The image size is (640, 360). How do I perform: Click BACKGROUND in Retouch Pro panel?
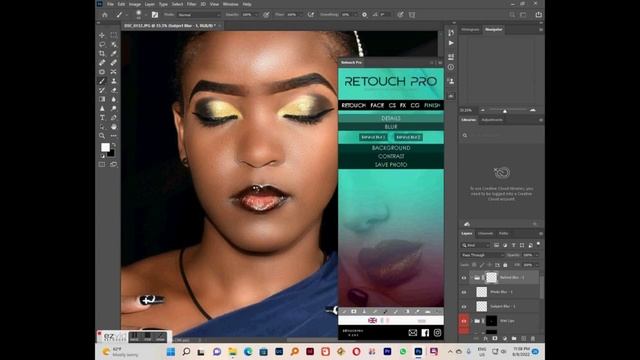391,148
